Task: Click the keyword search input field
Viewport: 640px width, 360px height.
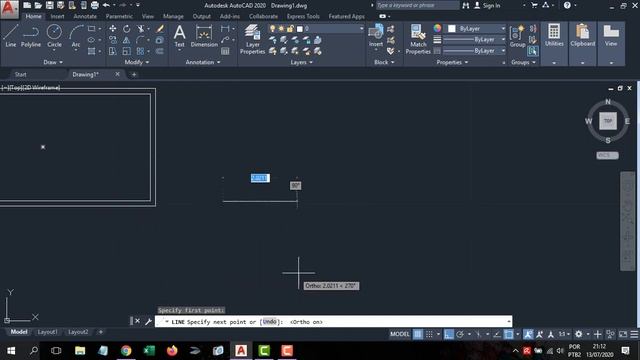Action: point(417,5)
